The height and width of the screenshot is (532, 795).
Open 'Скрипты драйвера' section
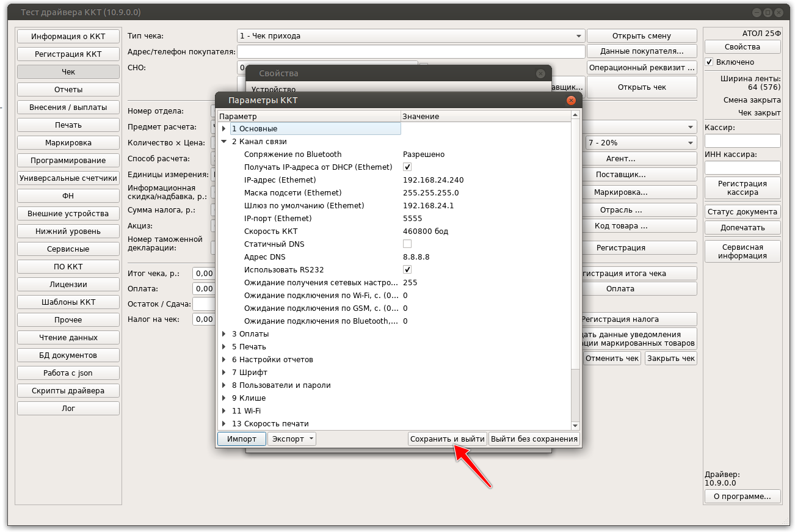(68, 390)
